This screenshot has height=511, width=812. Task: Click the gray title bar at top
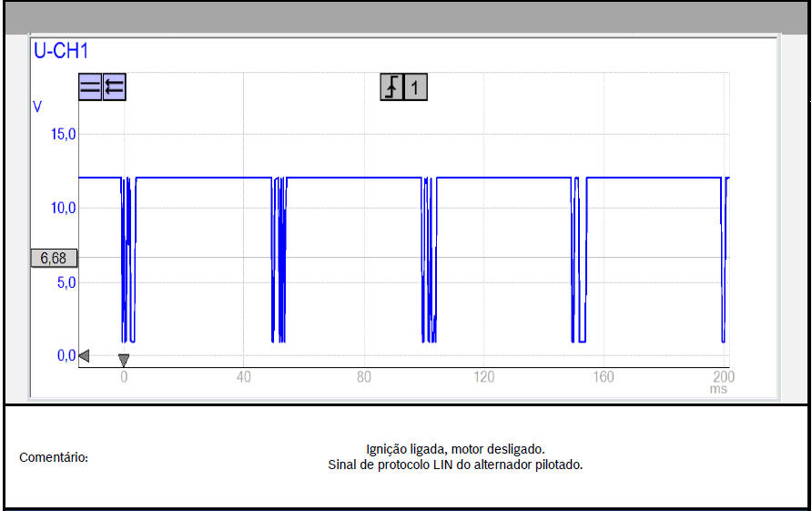tap(406, 17)
